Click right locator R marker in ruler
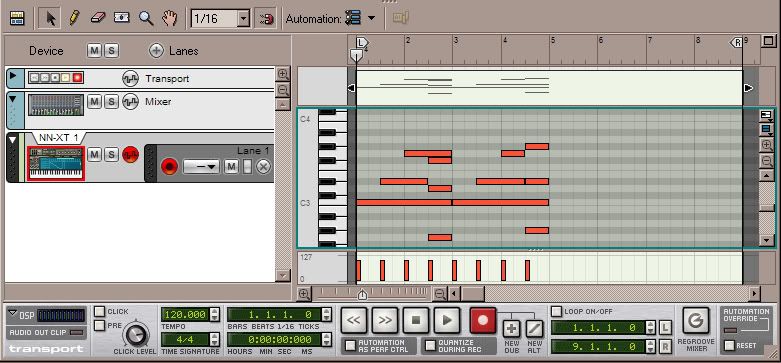Screen dimensions: 781x363 click(x=737, y=42)
